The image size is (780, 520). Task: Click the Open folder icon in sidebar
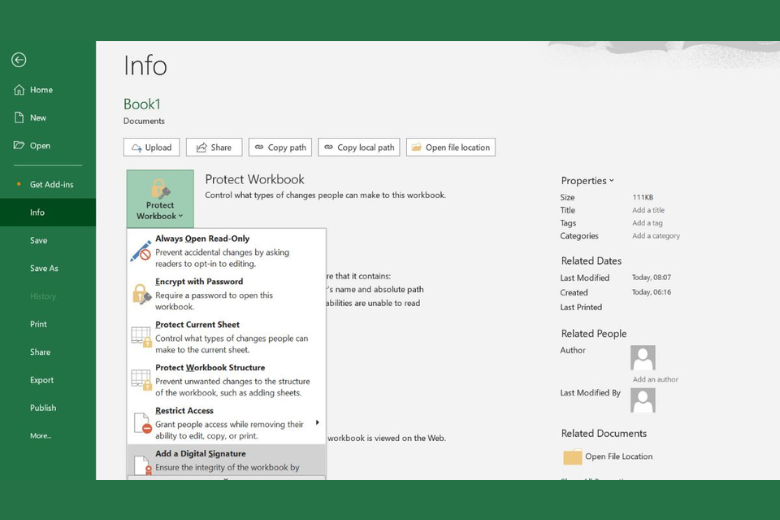pos(19,145)
